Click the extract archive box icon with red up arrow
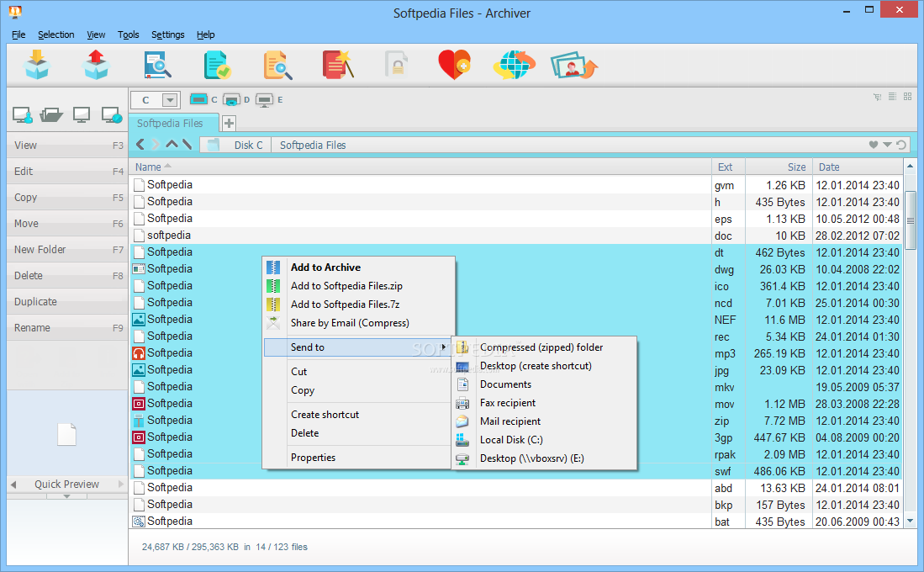Image resolution: width=924 pixels, height=572 pixels. pos(96,64)
